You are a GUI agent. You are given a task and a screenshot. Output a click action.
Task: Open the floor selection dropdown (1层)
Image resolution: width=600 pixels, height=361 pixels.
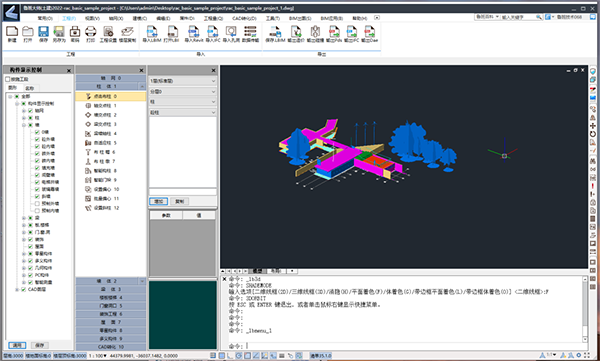(x=183, y=81)
